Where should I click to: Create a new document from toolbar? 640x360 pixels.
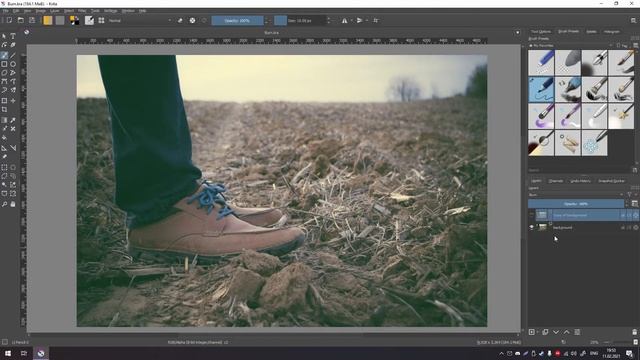click(9, 20)
